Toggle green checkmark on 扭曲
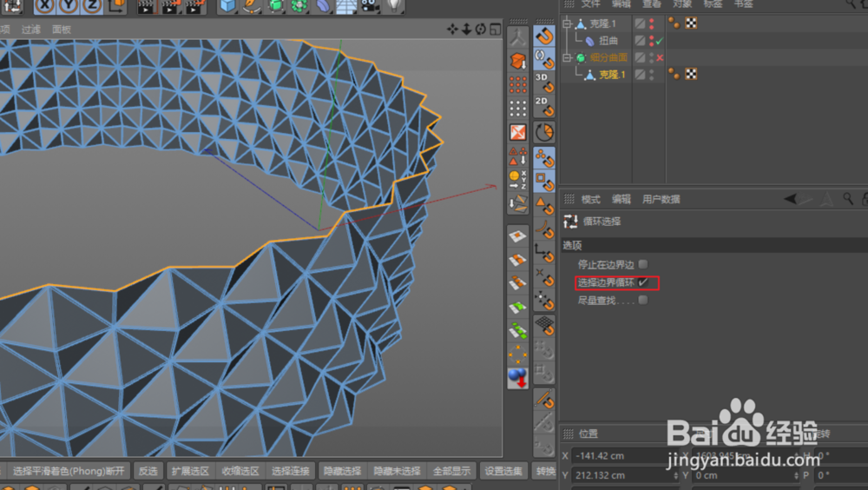Viewport: 868px width, 490px height. [660, 41]
